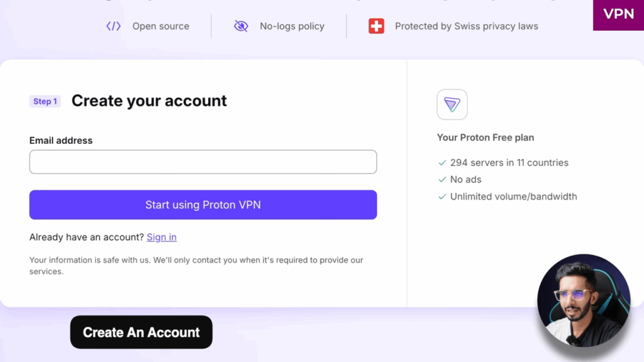644x362 pixels.
Task: Click the Step 1 badge
Action: (45, 101)
